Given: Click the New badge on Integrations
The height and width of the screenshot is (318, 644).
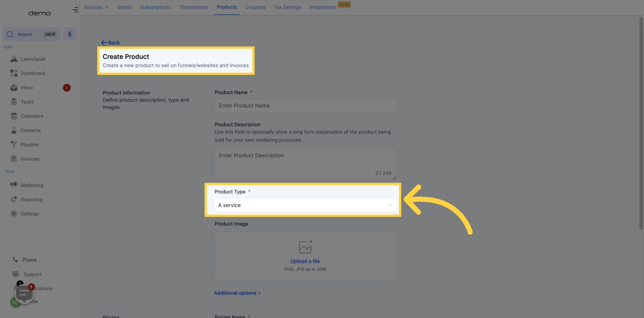Looking at the screenshot, I should click(344, 4).
